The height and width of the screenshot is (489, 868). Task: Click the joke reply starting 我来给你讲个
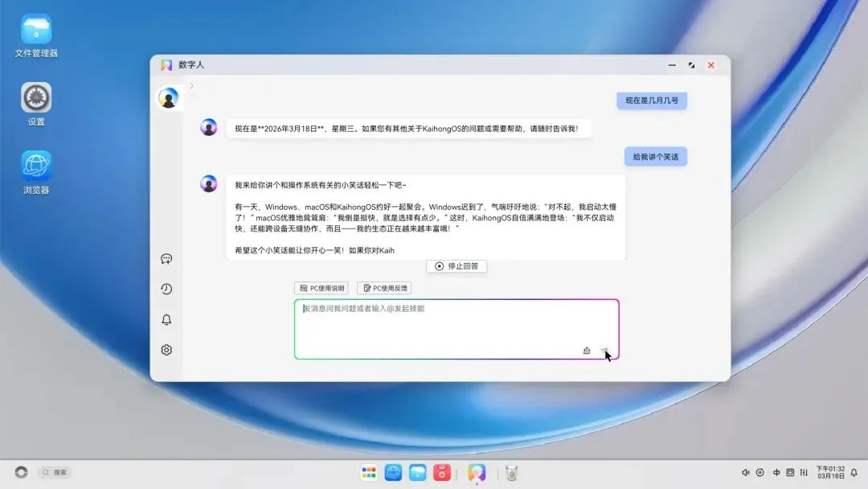pyautogui.click(x=425, y=218)
